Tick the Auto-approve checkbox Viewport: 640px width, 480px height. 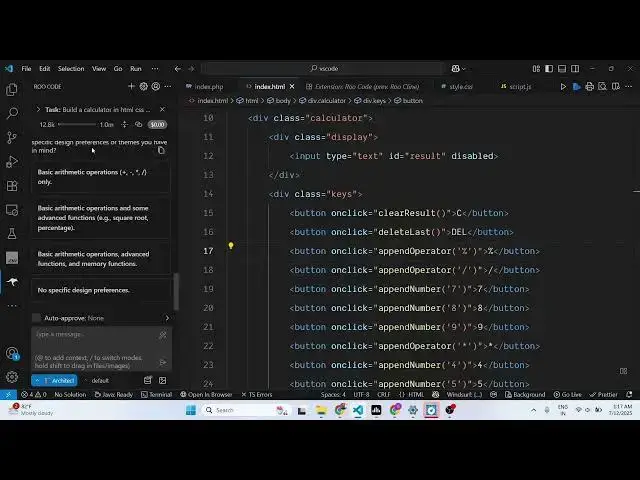click(36, 318)
